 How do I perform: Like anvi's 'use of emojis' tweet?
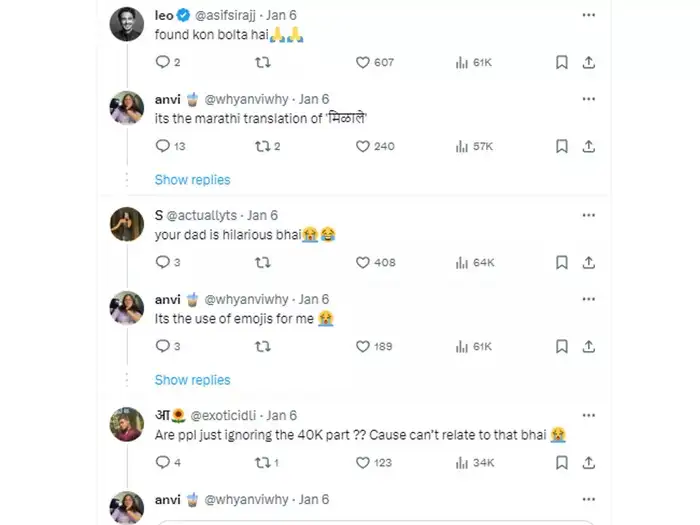(364, 346)
